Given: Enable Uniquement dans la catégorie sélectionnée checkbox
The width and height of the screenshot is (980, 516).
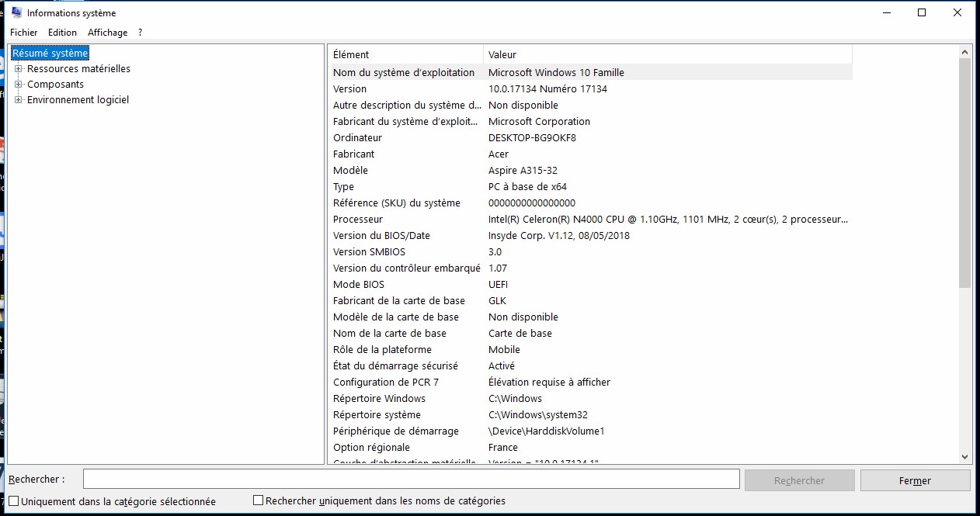Looking at the screenshot, I should point(14,501).
